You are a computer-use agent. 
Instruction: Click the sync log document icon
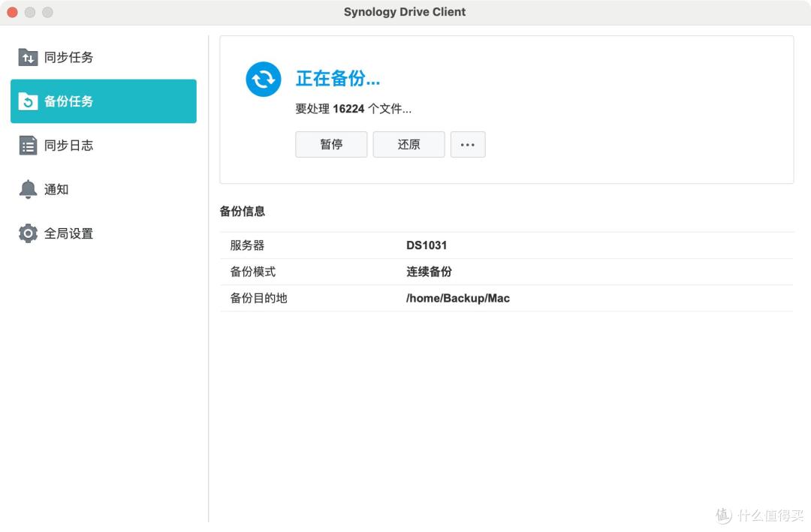[x=28, y=146]
